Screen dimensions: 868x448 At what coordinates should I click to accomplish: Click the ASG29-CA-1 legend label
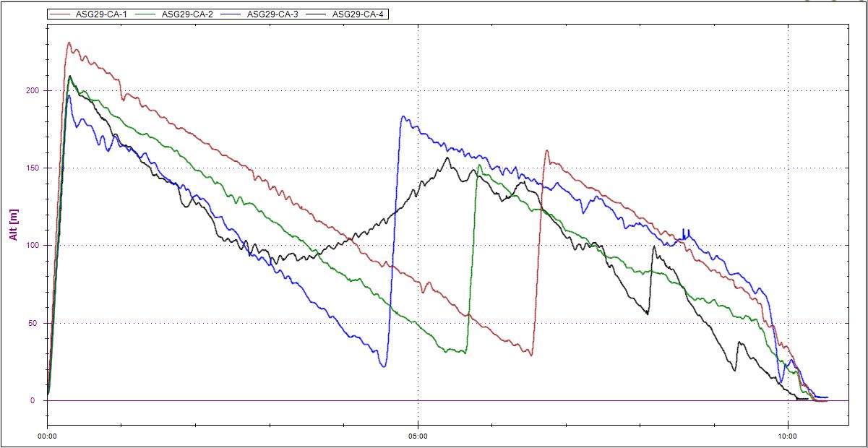pos(102,14)
